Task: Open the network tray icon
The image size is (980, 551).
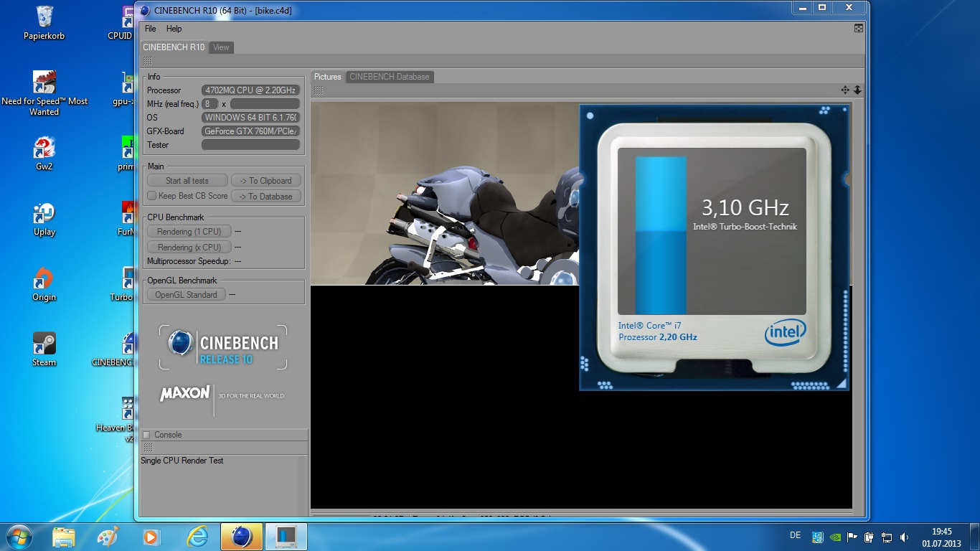Action: (x=887, y=537)
